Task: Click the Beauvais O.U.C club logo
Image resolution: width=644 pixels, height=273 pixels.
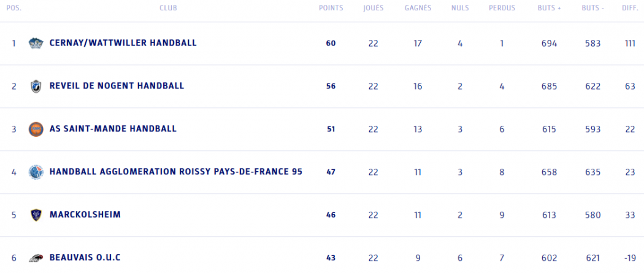Action: tap(36, 258)
